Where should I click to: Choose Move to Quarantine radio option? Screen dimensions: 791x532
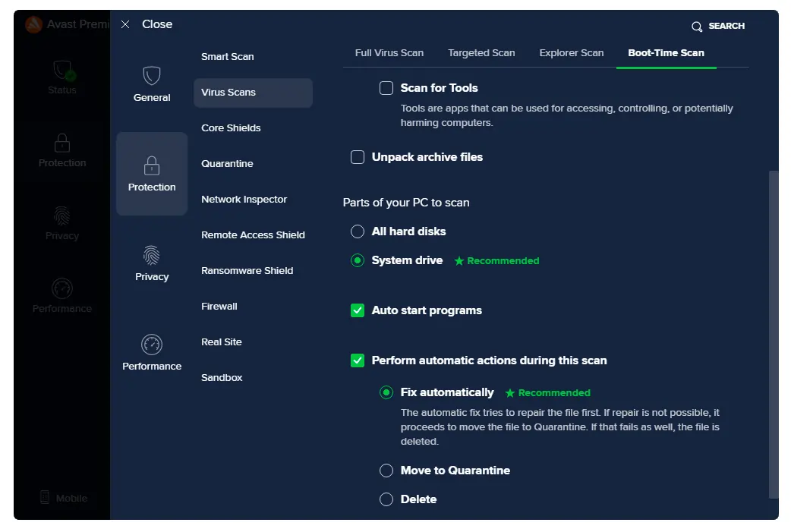[386, 471]
